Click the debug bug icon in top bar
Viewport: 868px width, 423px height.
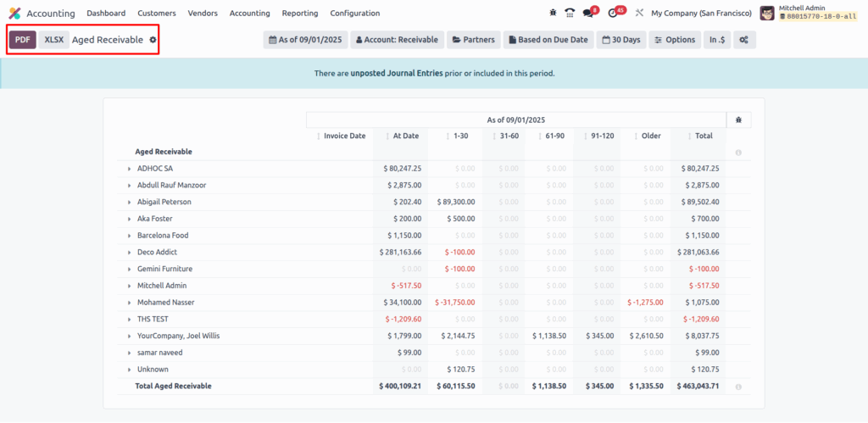553,13
